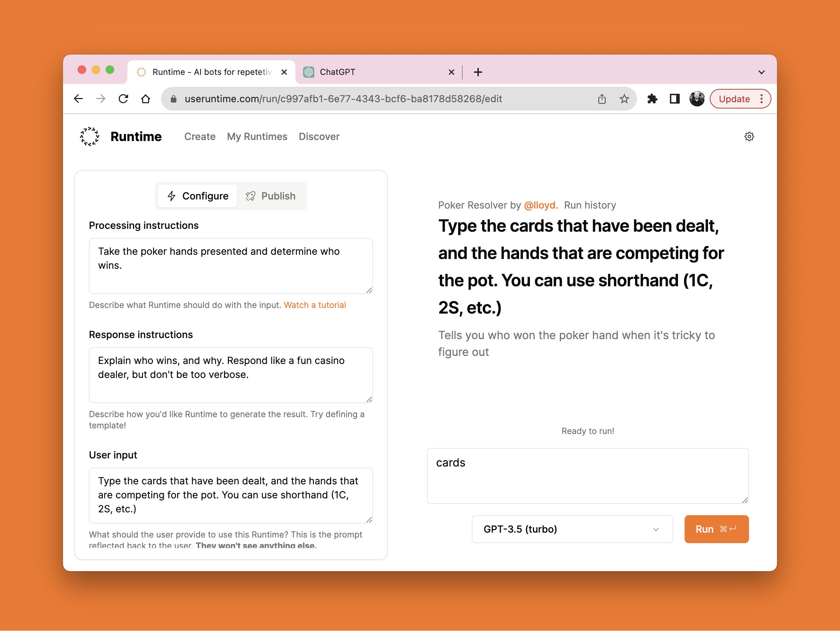Open the Discover page
The image size is (840, 631).
click(319, 137)
